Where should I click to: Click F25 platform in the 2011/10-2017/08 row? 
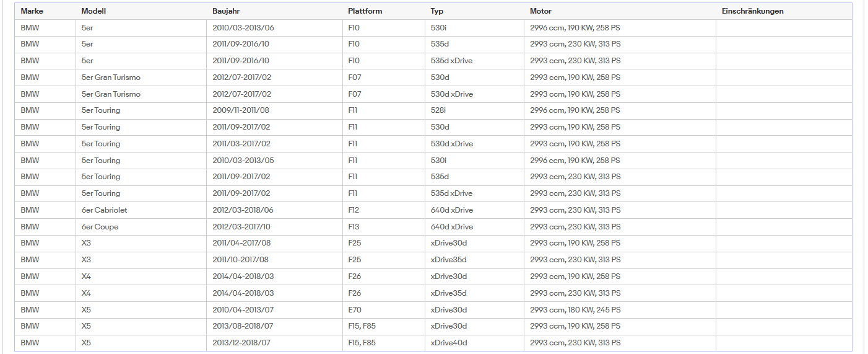[384, 260]
